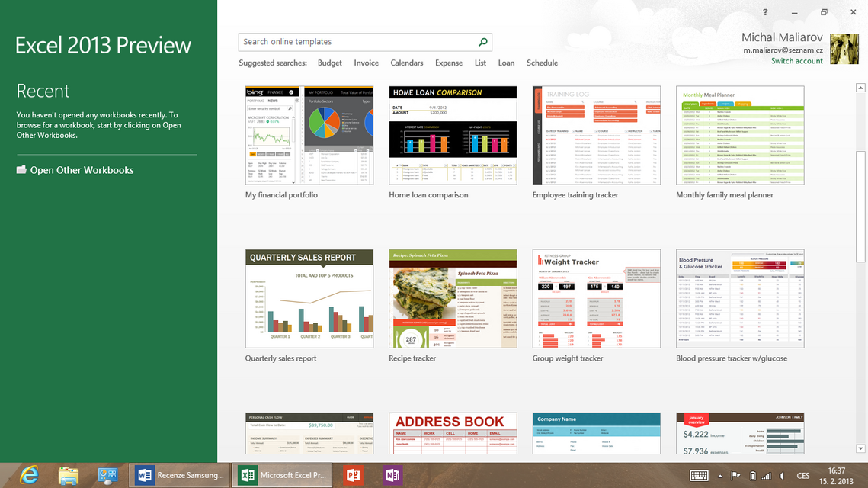Open the Help question mark icon
Screen dimensions: 868x488
point(765,12)
